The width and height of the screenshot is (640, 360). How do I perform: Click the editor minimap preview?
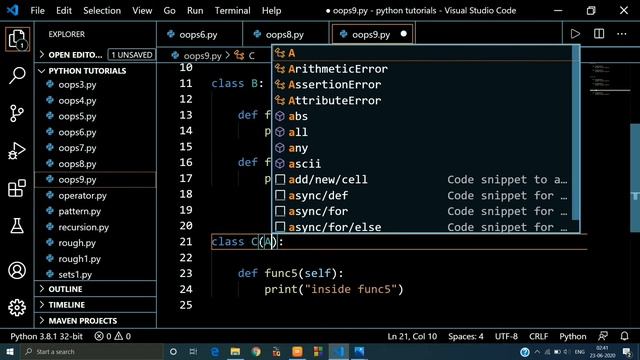point(610,80)
